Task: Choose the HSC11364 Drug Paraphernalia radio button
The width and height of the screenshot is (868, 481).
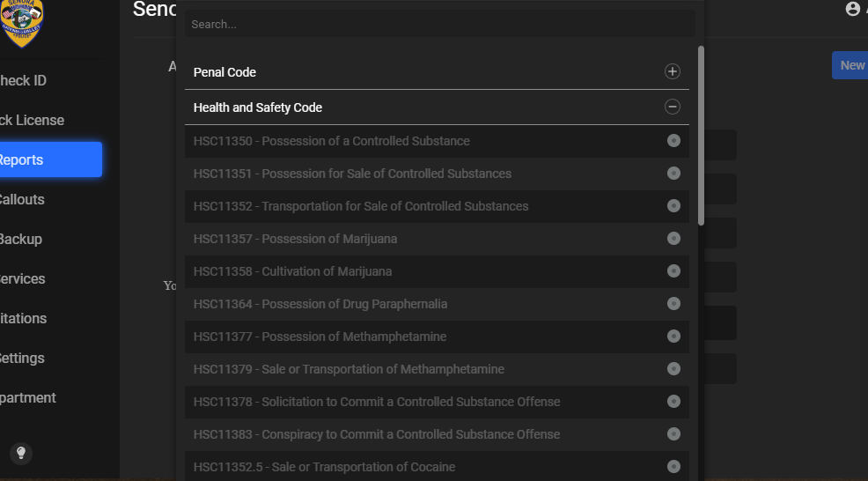Action: (673, 304)
